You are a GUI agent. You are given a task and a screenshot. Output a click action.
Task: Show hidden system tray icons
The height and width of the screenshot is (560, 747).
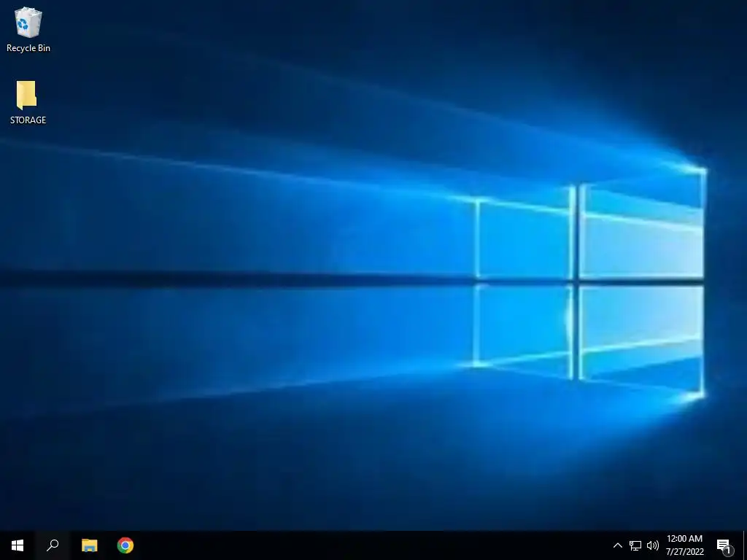click(x=617, y=545)
